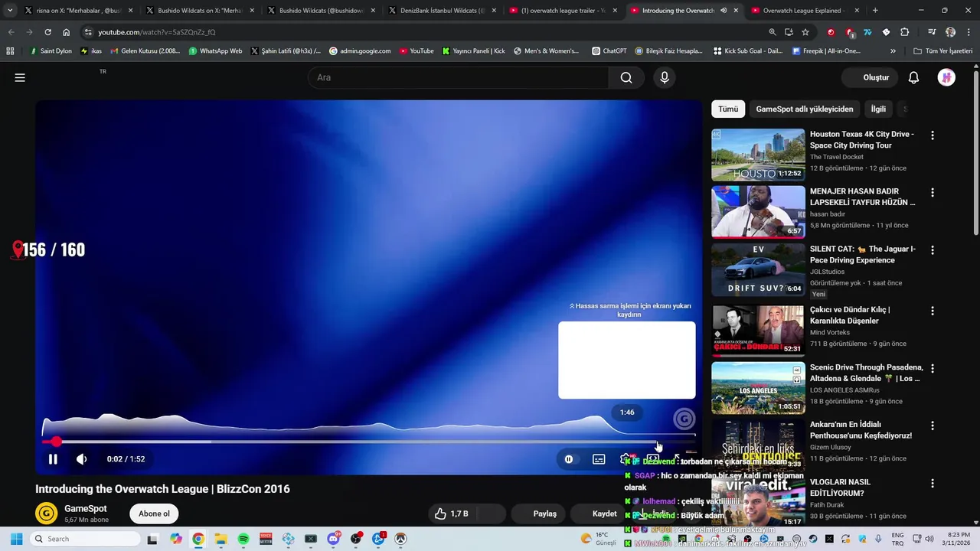Bookmark this page with the star icon
Viewport: 980px width, 551px height.
[805, 32]
